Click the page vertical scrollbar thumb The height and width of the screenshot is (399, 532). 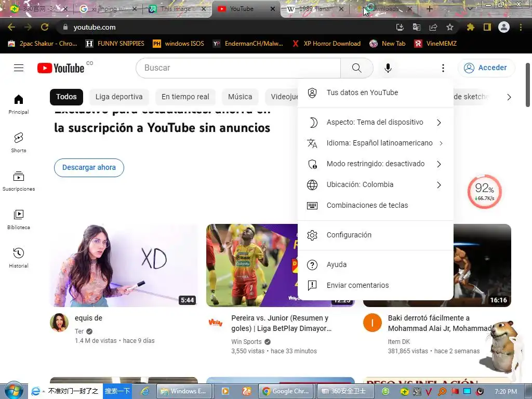528,85
